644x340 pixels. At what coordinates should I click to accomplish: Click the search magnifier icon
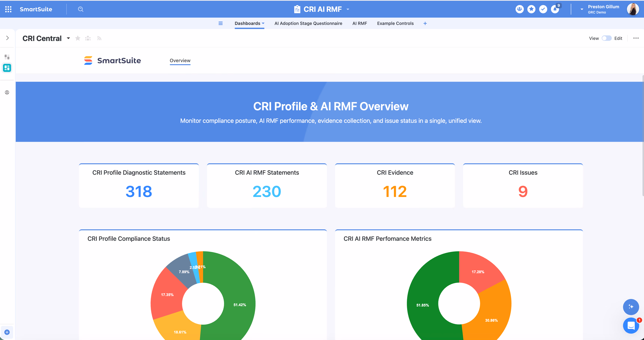[80, 9]
